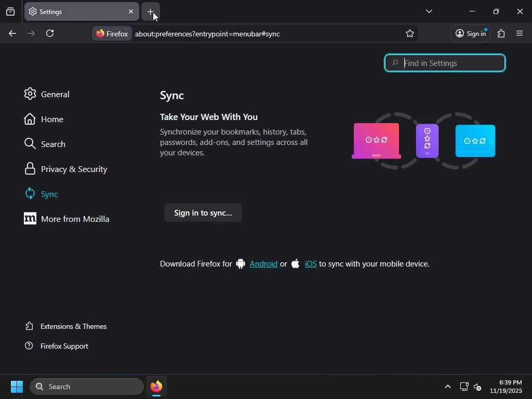Click the Firefox icon in the taskbar
The height and width of the screenshot is (399, 532).
click(156, 387)
